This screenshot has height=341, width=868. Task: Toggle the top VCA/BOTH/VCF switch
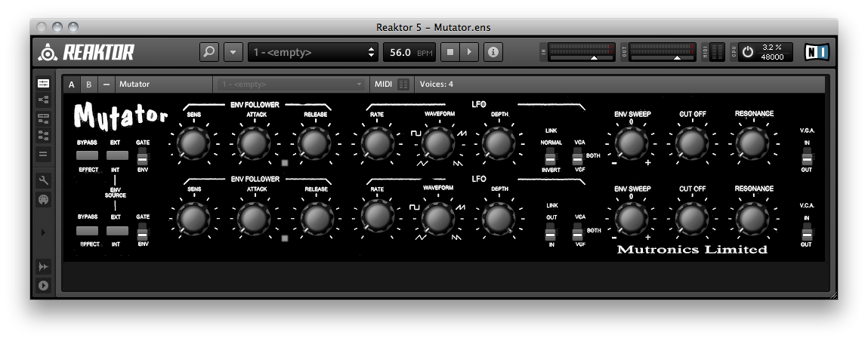[x=578, y=156]
